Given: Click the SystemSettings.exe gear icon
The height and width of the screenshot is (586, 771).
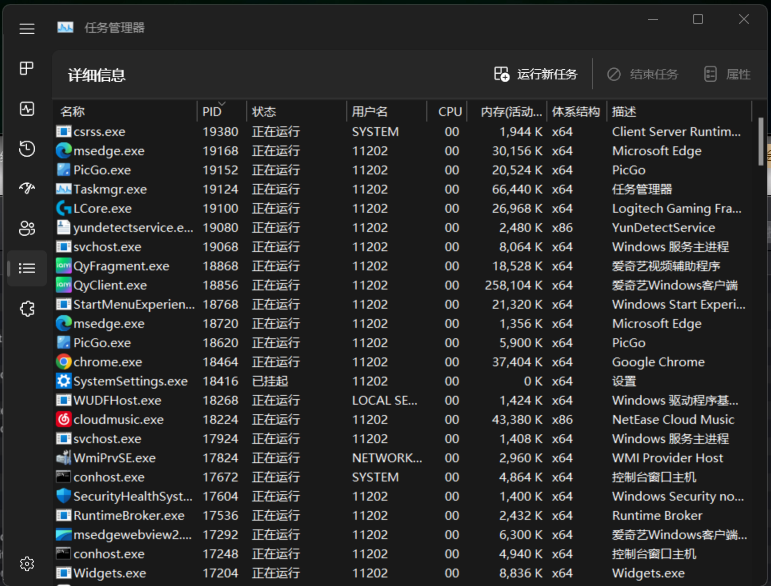Looking at the screenshot, I should click(x=63, y=381).
